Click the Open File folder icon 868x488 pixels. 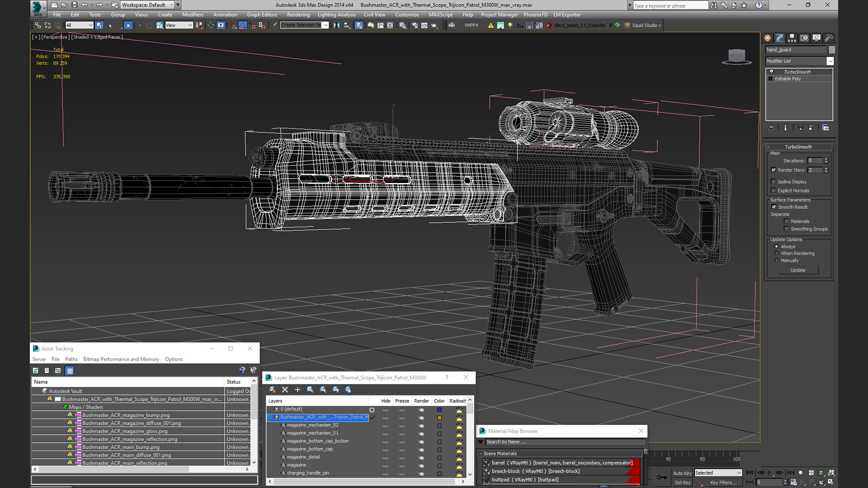click(64, 5)
